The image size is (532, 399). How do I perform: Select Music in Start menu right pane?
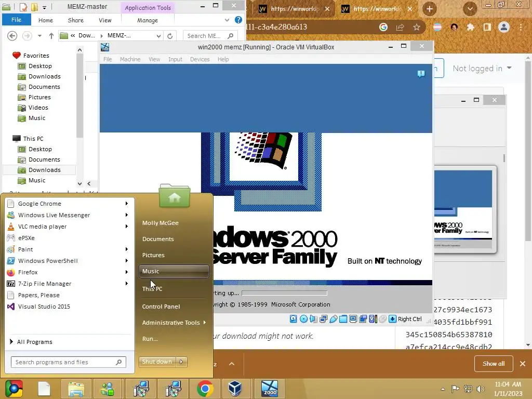(174, 271)
